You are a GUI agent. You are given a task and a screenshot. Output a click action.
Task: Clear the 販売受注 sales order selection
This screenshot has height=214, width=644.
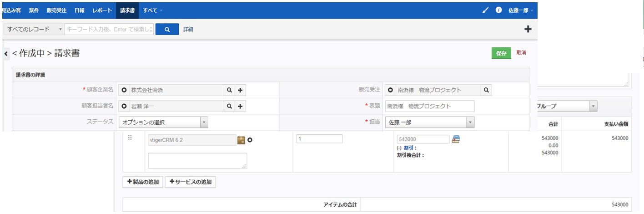[391, 90]
